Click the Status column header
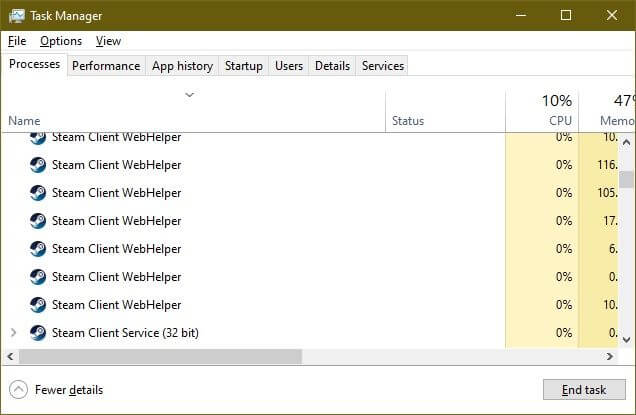This screenshot has width=636, height=415. 408,121
